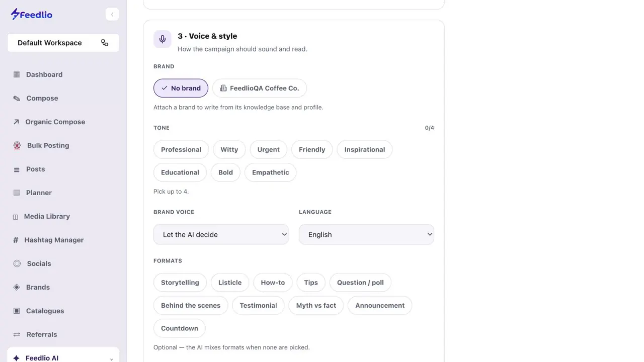
Task: Click the building icon on FeedlioQA Coffee Co.
Action: (223, 88)
